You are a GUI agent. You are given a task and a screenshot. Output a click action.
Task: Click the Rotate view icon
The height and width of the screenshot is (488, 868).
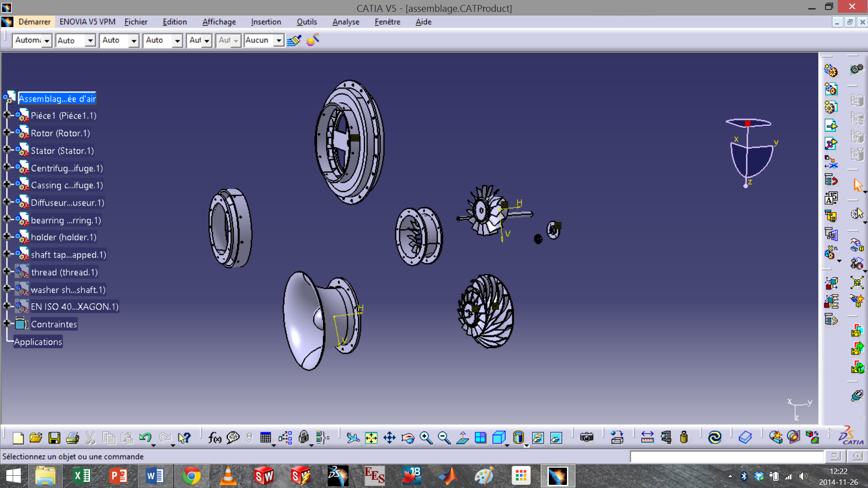coord(408,437)
